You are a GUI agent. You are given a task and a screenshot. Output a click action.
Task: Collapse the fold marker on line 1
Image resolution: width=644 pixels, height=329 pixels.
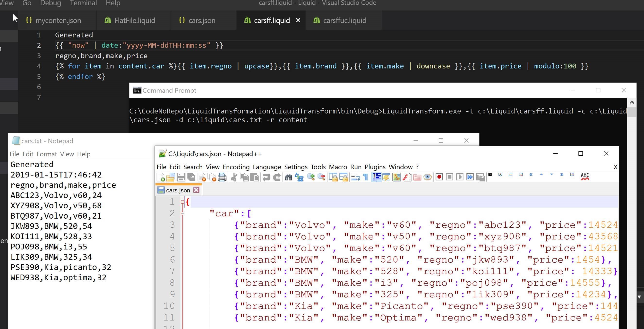click(x=182, y=202)
